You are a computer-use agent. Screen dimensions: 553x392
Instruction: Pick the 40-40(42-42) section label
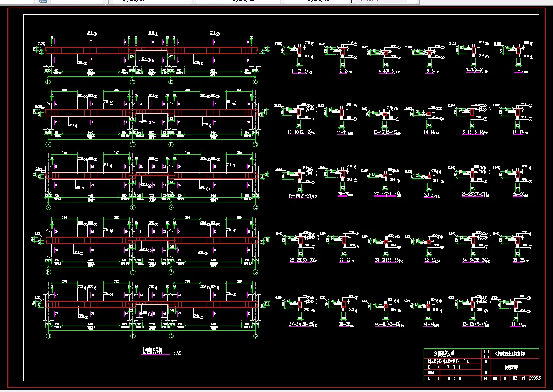tap(388, 324)
